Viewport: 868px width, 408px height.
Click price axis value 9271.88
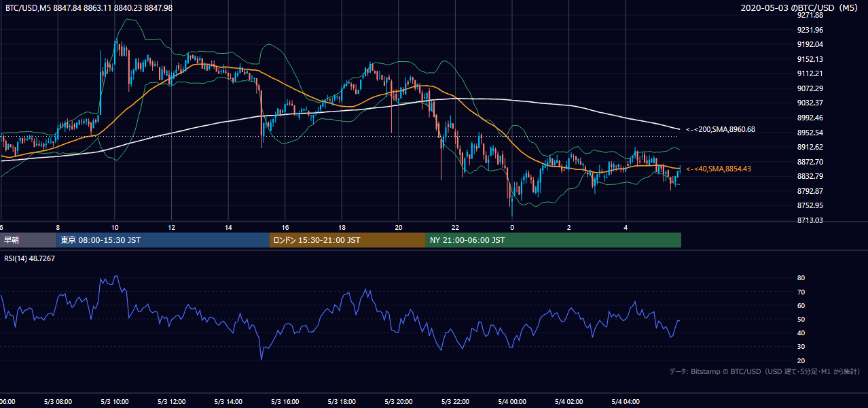click(x=810, y=15)
